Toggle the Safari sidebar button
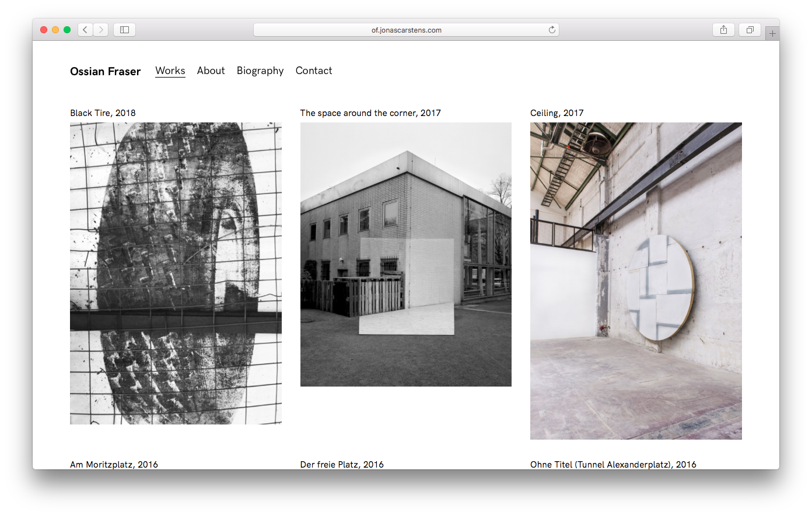This screenshot has height=516, width=812. 124,30
